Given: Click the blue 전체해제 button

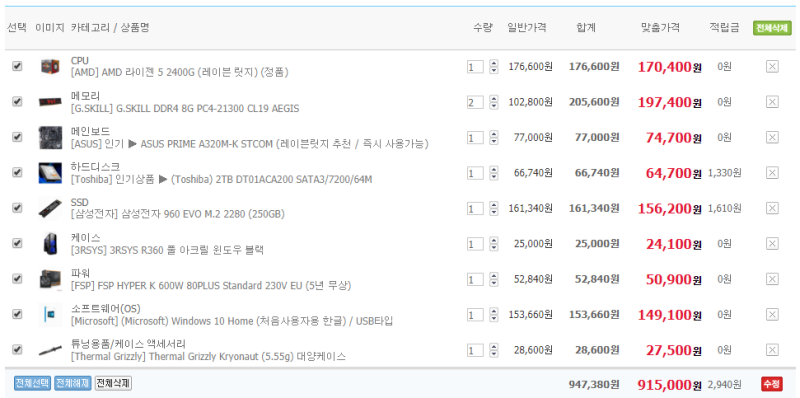Looking at the screenshot, I should (x=73, y=383).
